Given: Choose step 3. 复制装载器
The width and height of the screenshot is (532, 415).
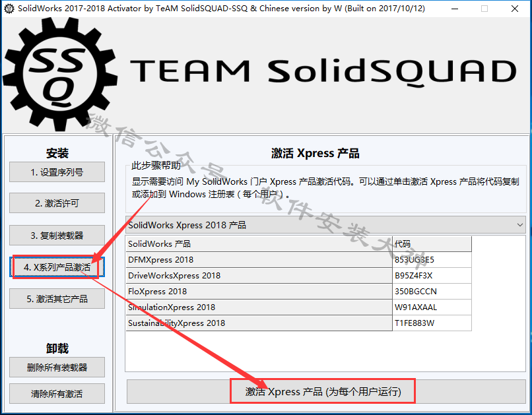Looking at the screenshot, I should (57, 236).
